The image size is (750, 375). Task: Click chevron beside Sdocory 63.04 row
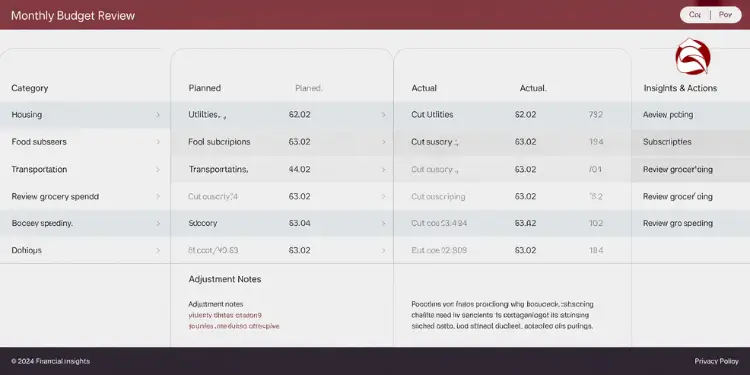(x=383, y=223)
